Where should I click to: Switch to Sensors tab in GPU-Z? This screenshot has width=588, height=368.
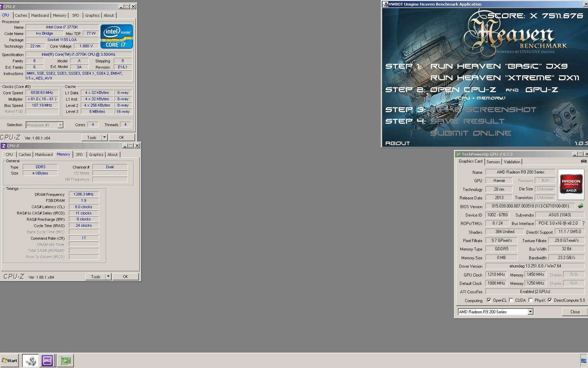[493, 162]
